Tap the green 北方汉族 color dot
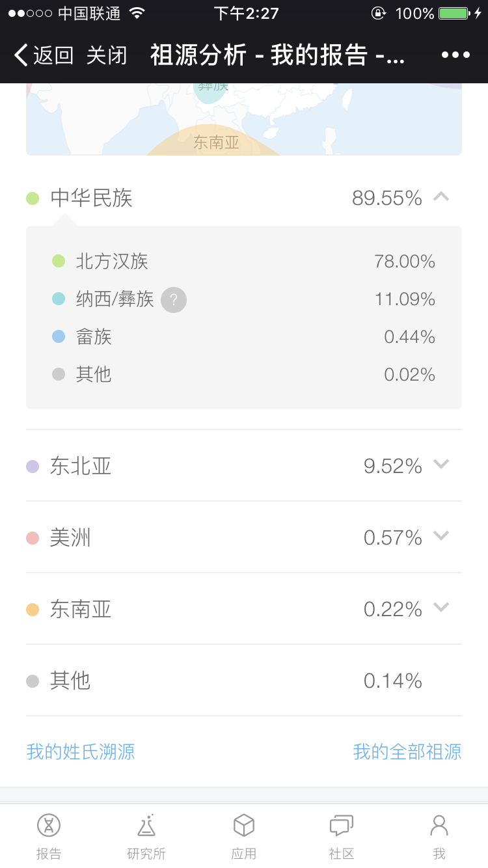The width and height of the screenshot is (488, 868). pyautogui.click(x=59, y=262)
